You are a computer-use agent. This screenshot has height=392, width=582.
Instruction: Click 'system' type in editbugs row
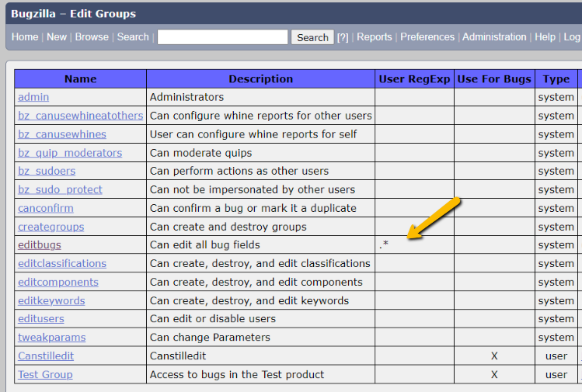pyautogui.click(x=556, y=245)
